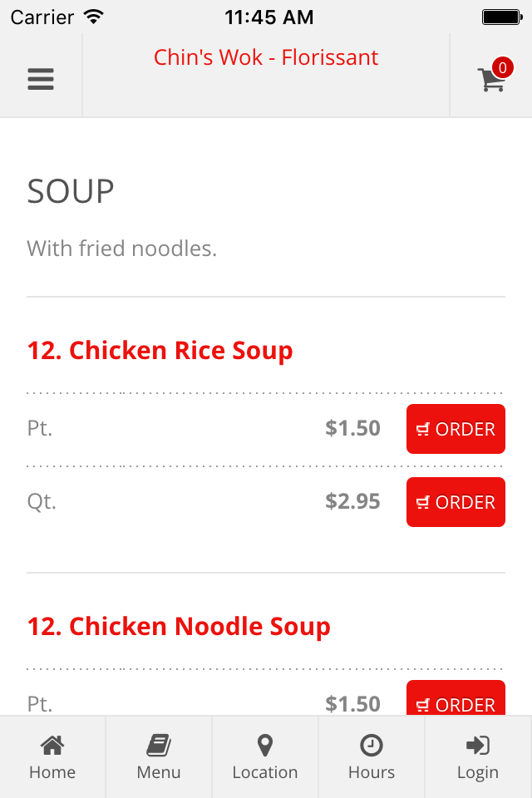Open the hamburger menu icon
The height and width of the screenshot is (798, 532).
point(41,79)
